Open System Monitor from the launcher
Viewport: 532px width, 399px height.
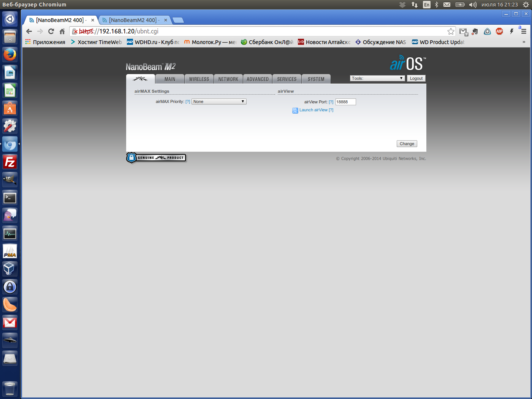click(10, 233)
